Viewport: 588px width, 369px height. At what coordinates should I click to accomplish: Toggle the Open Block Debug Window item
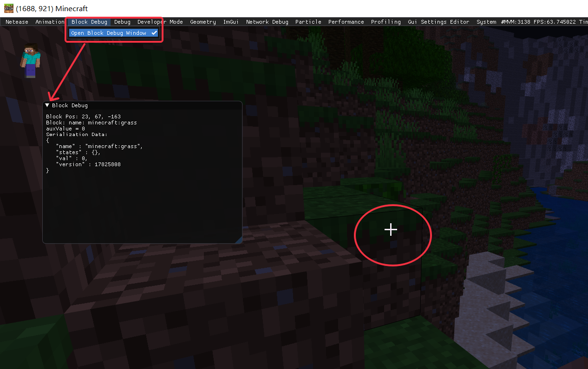point(114,33)
